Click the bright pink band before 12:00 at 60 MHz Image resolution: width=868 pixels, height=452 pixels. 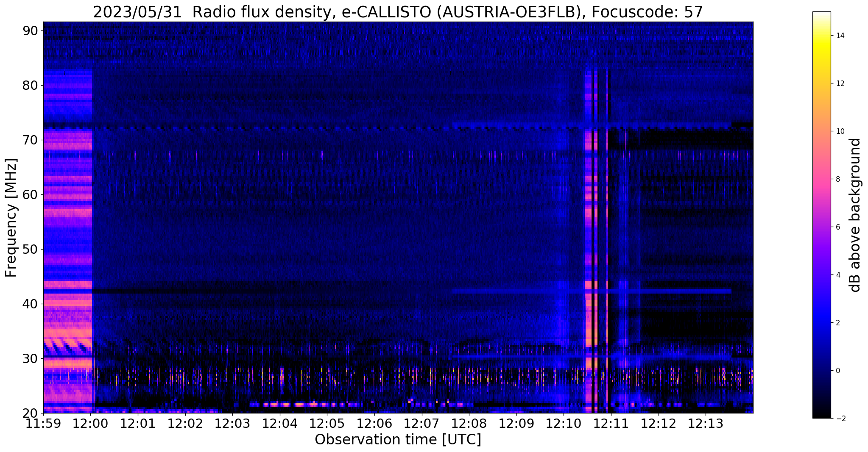pos(68,196)
